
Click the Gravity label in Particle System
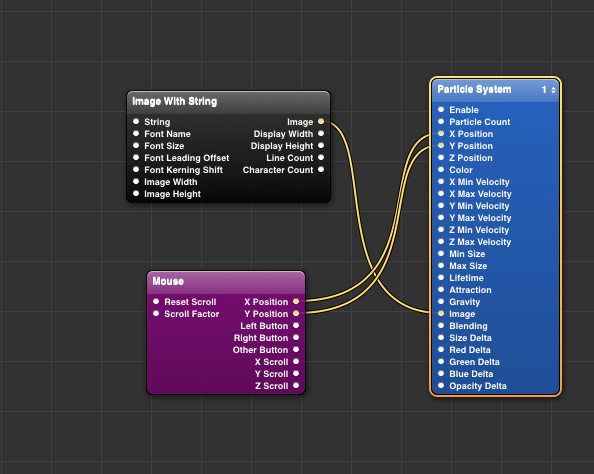(464, 302)
